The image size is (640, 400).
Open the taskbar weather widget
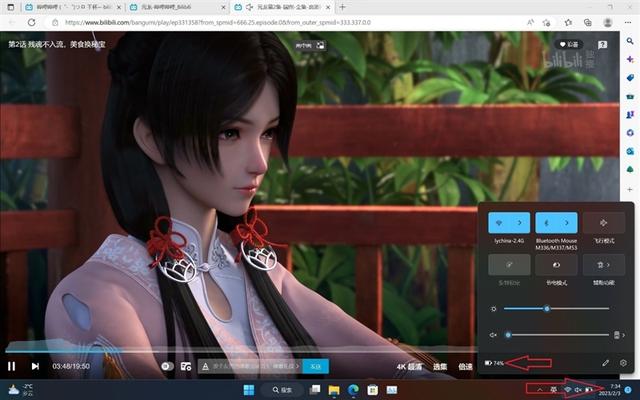pos(20,390)
